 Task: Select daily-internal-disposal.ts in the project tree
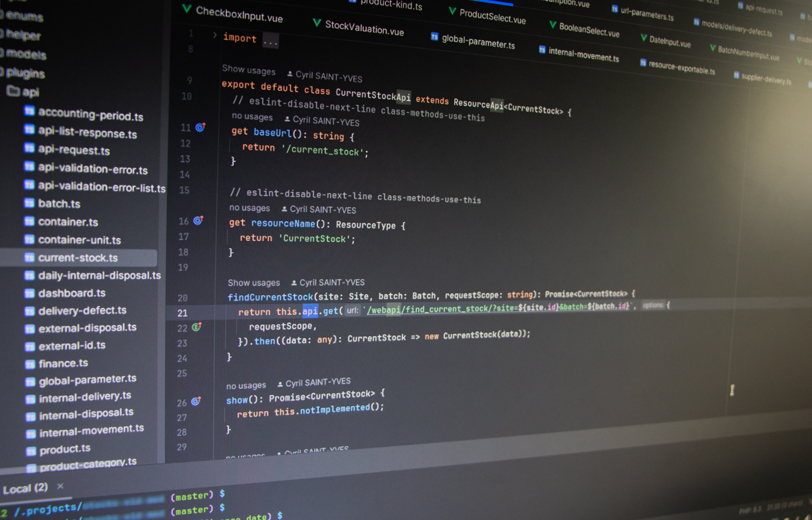[x=99, y=275]
